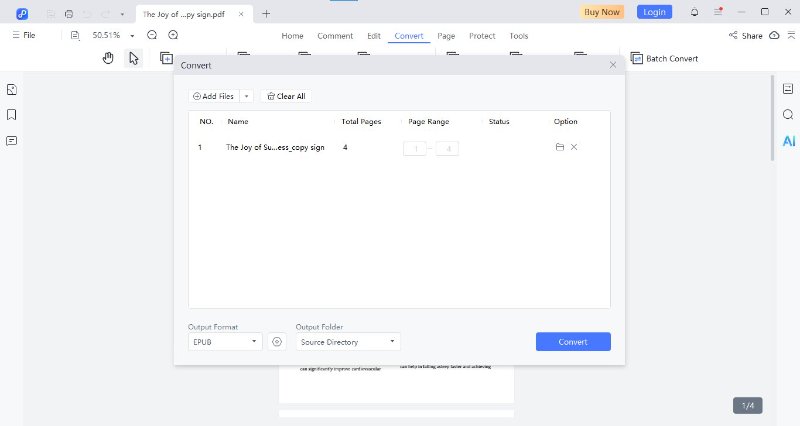Open the PDFelement app logo

point(22,14)
